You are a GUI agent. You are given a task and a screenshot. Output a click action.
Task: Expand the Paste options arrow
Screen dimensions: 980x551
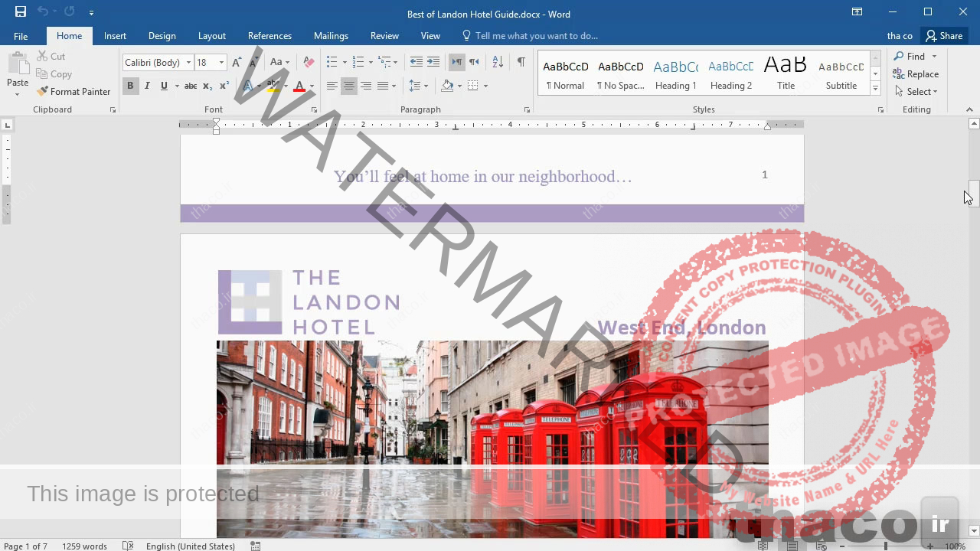[x=18, y=94]
